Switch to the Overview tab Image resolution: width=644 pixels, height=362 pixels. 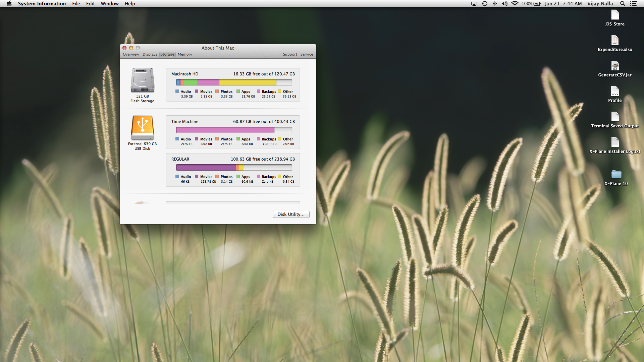click(x=131, y=54)
